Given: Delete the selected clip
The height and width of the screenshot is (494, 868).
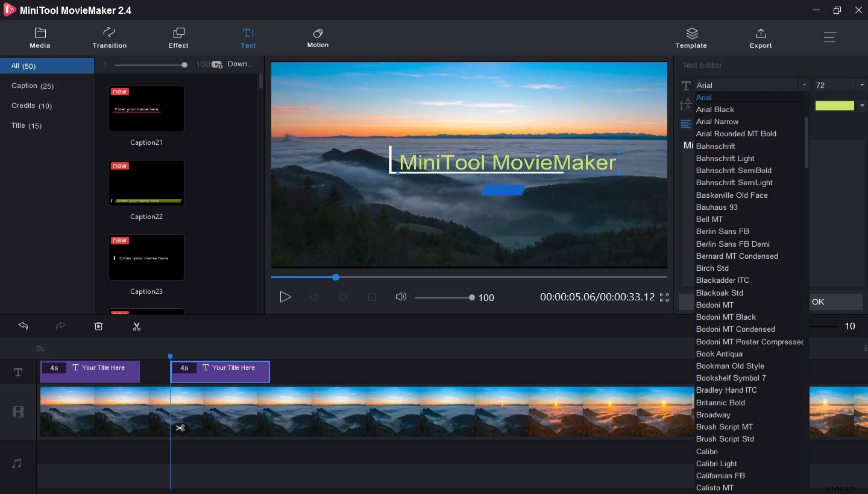Looking at the screenshot, I should 98,326.
